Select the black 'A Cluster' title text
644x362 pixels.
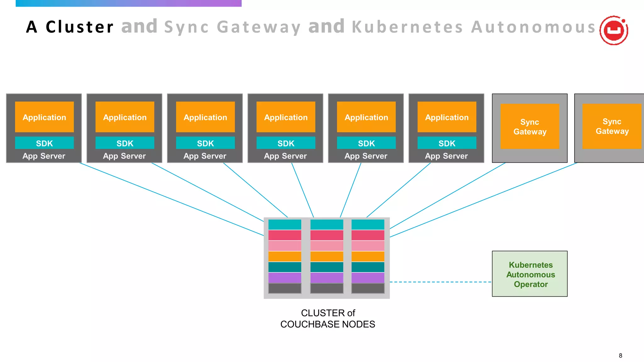pos(69,27)
